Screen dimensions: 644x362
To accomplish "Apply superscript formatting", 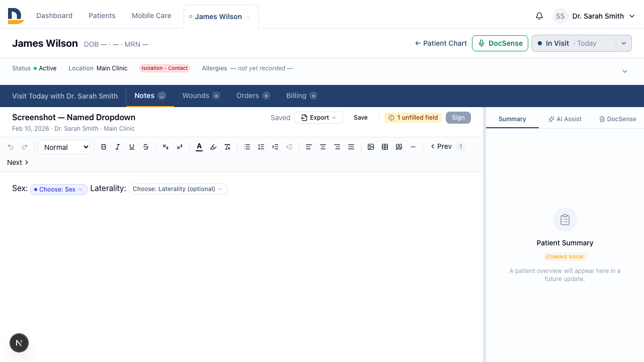I will point(180,147).
